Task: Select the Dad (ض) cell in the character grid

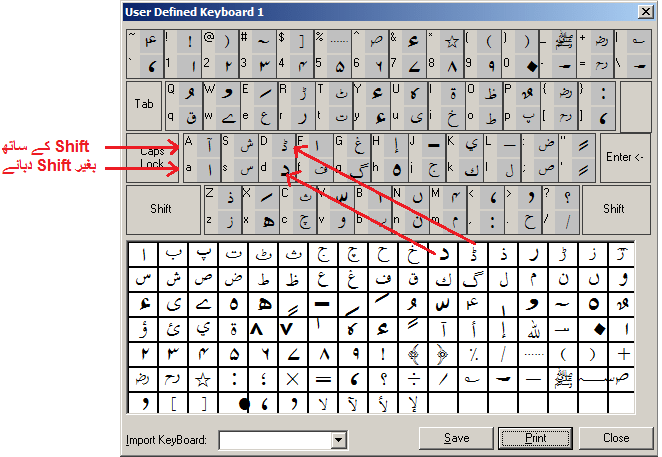Action: click(233, 279)
